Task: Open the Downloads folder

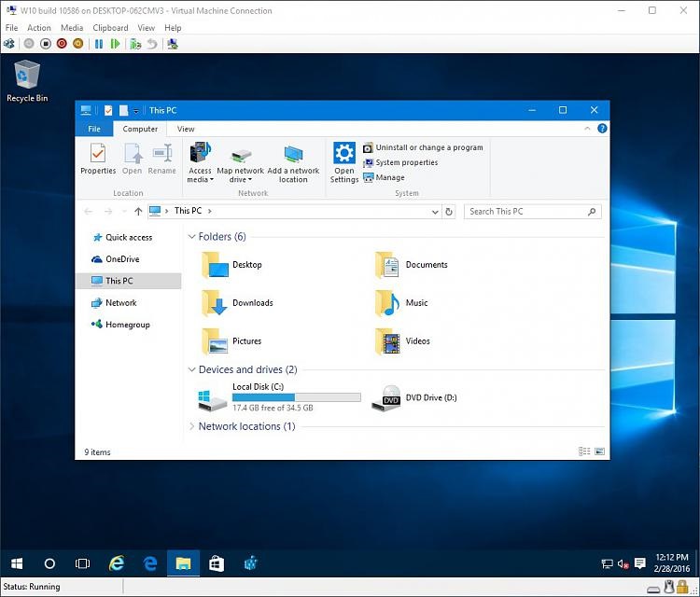Action: click(x=237, y=303)
